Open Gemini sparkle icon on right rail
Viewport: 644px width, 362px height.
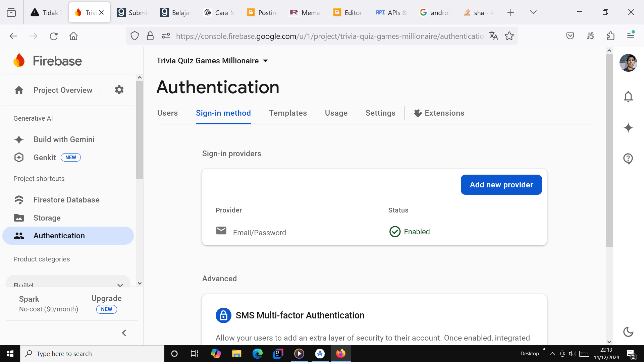click(628, 128)
